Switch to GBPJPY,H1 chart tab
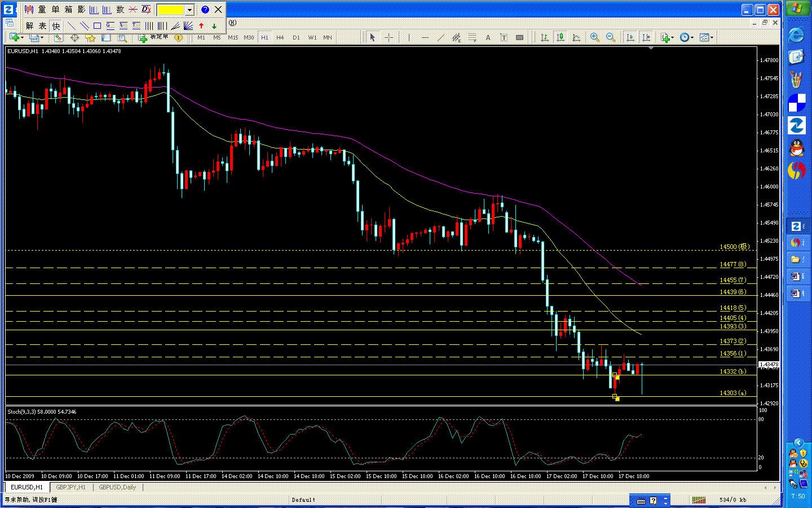Screen dimensions: 812x508 (71, 487)
